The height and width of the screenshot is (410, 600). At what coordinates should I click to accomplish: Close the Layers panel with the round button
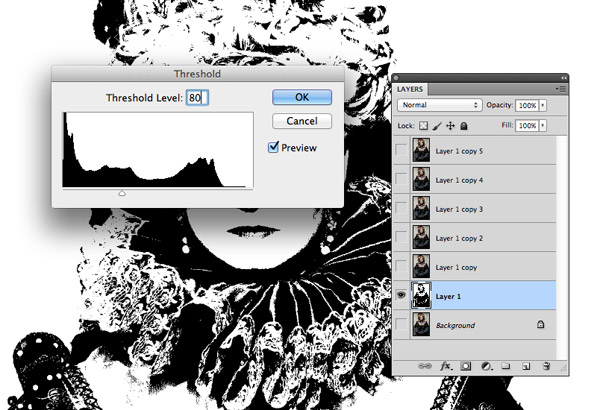pos(396,78)
